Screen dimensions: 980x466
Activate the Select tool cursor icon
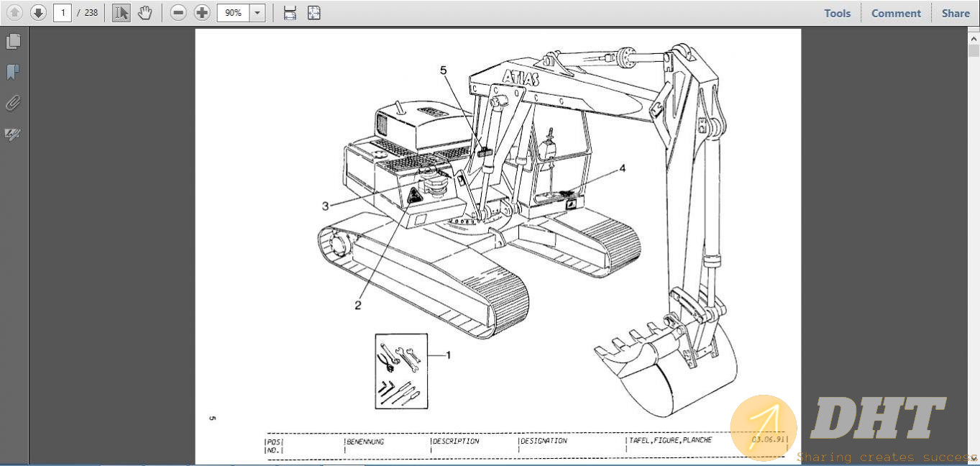tap(122, 12)
